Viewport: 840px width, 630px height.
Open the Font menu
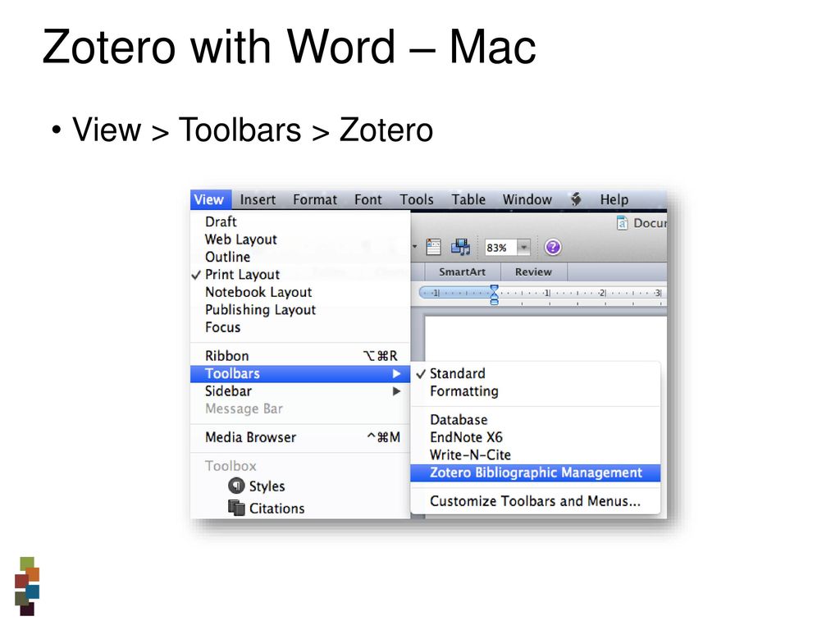[x=368, y=200]
